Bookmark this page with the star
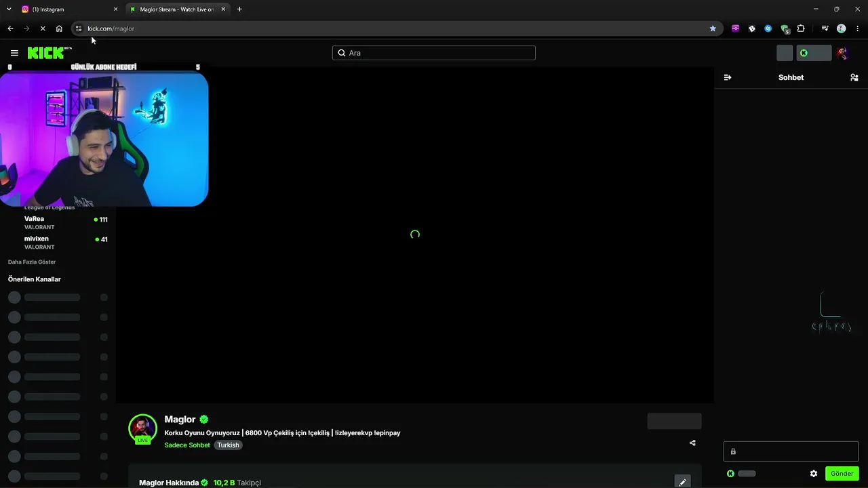 [x=713, y=28]
